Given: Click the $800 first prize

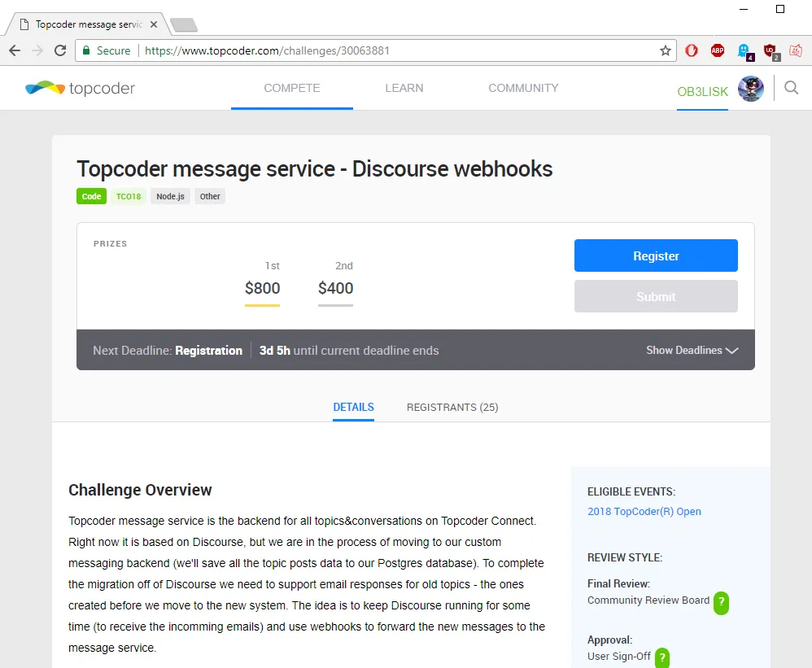Looking at the screenshot, I should pos(262,288).
